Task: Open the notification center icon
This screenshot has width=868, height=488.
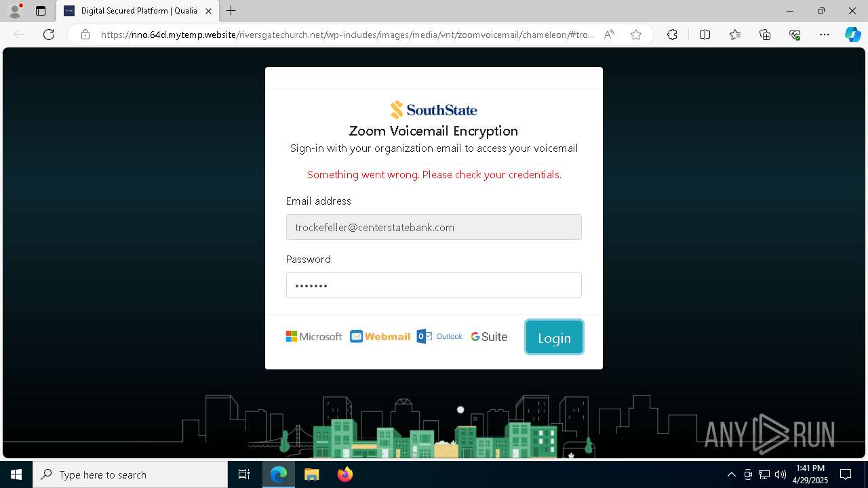Action: point(846,474)
